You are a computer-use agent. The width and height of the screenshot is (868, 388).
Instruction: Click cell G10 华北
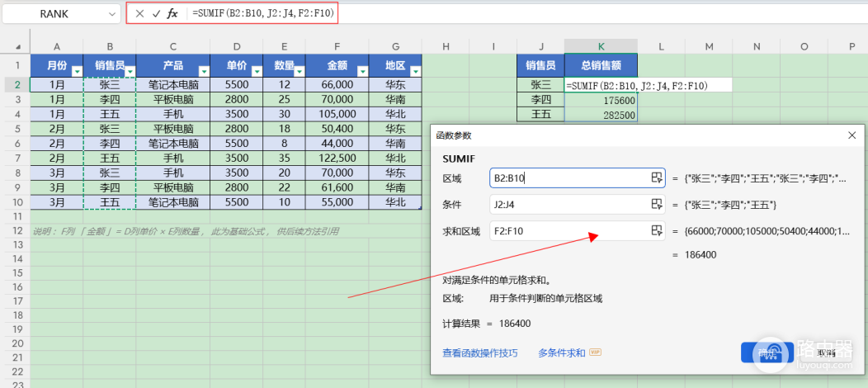point(395,202)
